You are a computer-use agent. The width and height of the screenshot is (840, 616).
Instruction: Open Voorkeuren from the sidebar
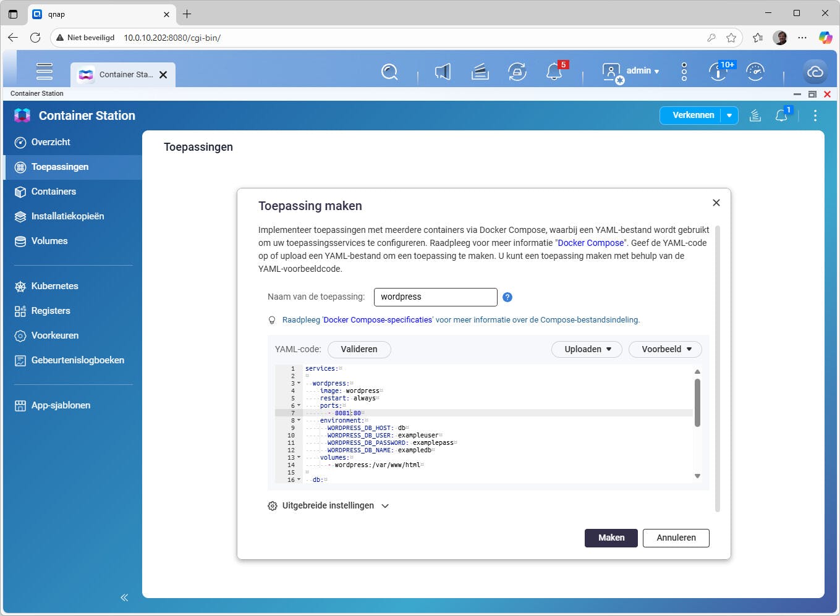[20, 335]
